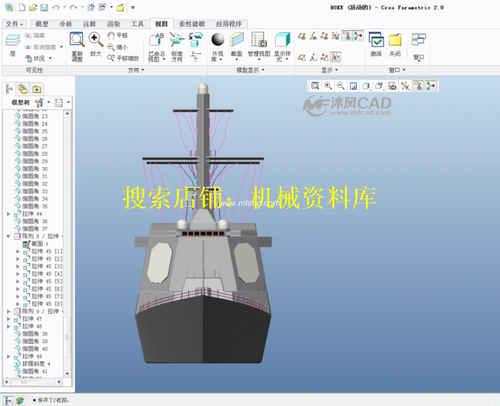Click the Status (状况) button
The width and height of the screenshot is (500, 406).
tap(39, 58)
